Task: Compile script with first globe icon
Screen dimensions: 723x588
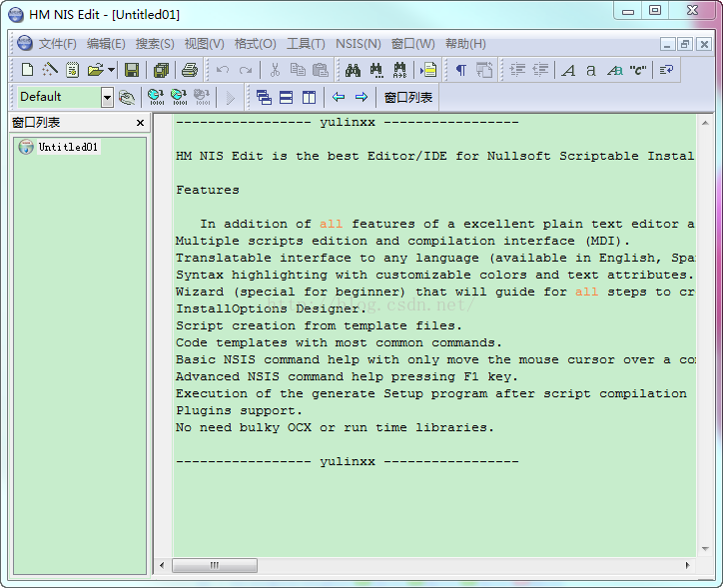Action: pyautogui.click(x=156, y=97)
